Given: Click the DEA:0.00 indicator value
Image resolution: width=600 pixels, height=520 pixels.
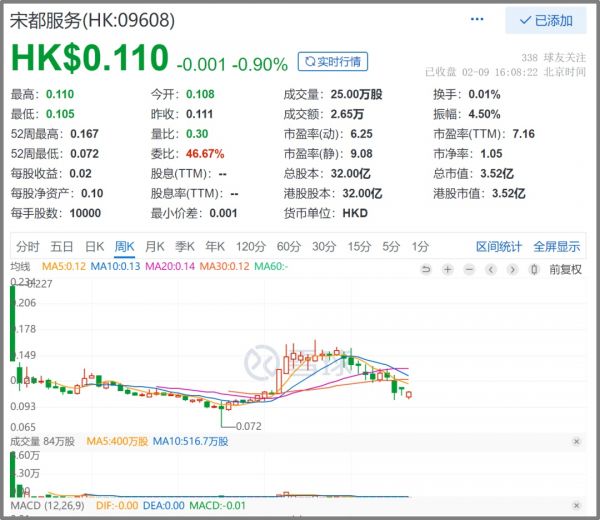Looking at the screenshot, I should pos(163,505).
